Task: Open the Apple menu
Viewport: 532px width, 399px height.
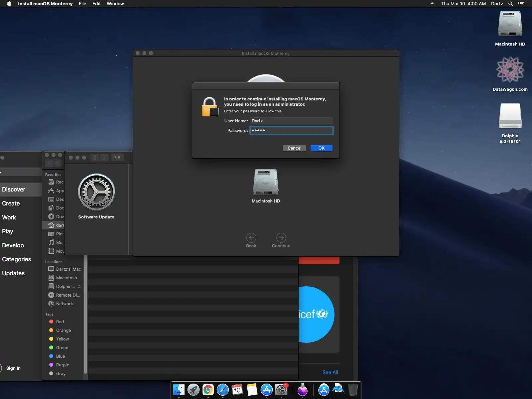Action: click(9, 4)
